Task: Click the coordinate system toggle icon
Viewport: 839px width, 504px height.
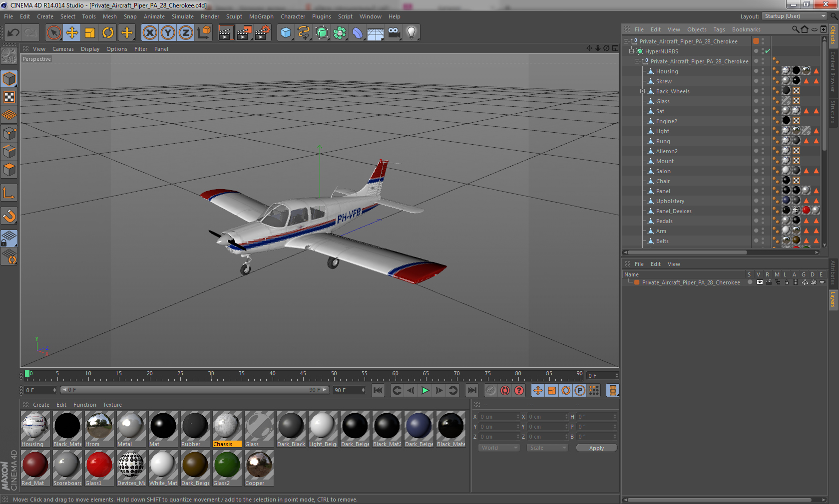Action: 204,33
